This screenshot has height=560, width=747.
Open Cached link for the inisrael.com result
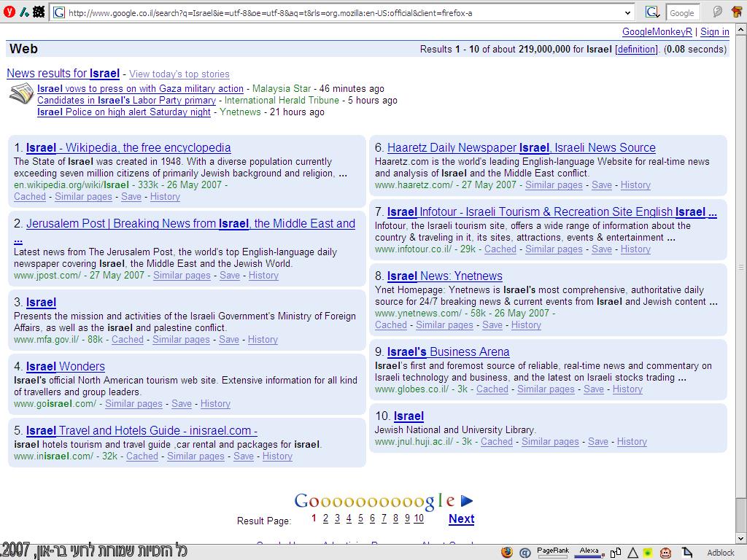click(x=142, y=456)
